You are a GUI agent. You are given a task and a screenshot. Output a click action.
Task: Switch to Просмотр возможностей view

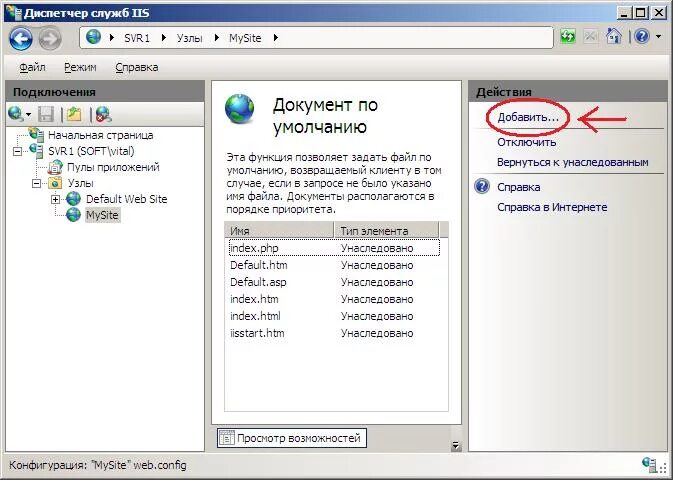tap(292, 438)
